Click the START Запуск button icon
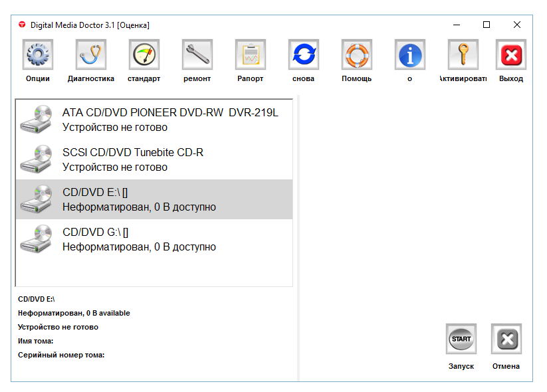Screen dimensions: 547x392 point(461,339)
